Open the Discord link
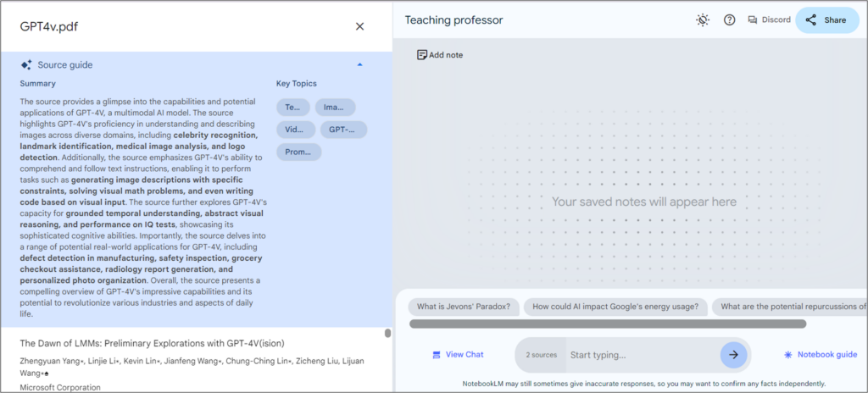Image resolution: width=868 pixels, height=393 pixels. [770, 20]
